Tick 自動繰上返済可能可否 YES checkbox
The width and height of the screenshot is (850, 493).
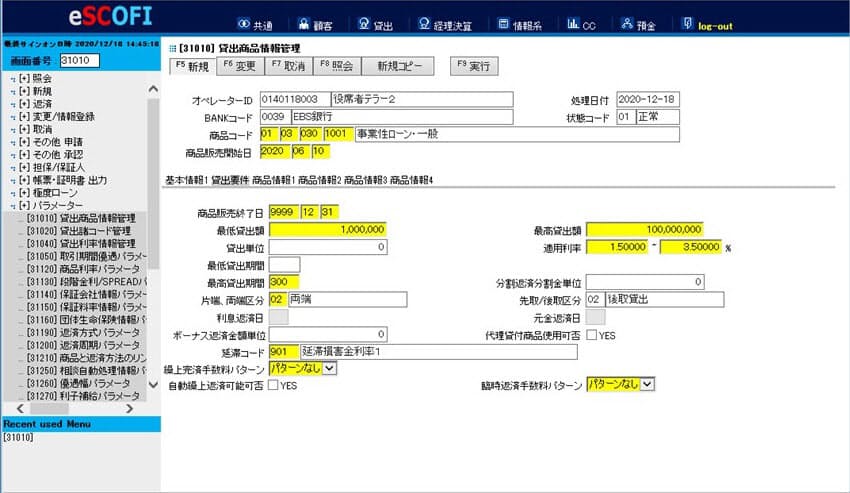coord(273,385)
